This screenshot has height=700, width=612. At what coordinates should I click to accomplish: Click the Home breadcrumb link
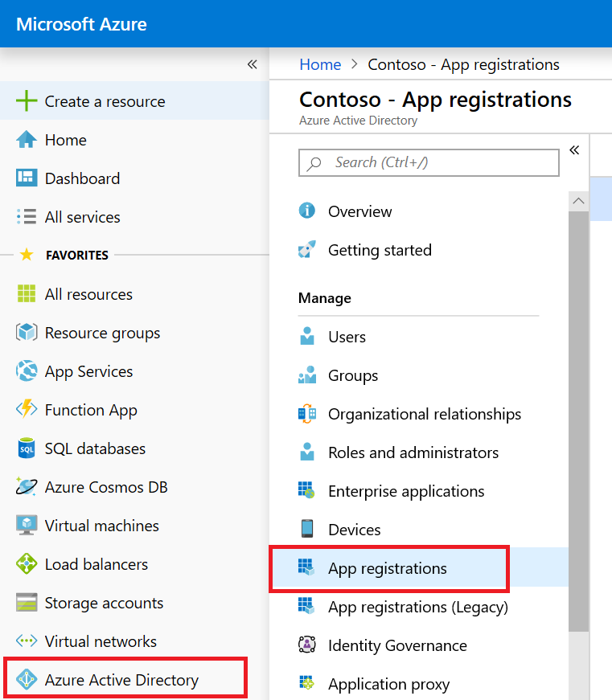320,65
